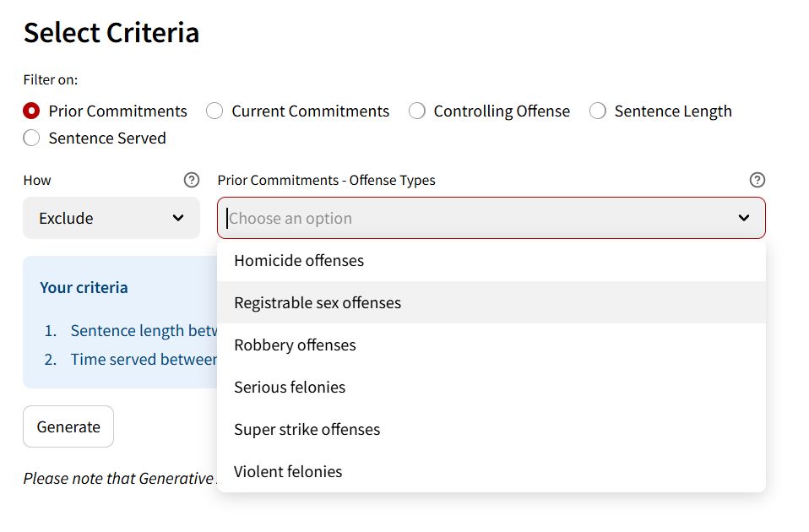
Task: Select Sentence Length radio button
Action: point(598,111)
